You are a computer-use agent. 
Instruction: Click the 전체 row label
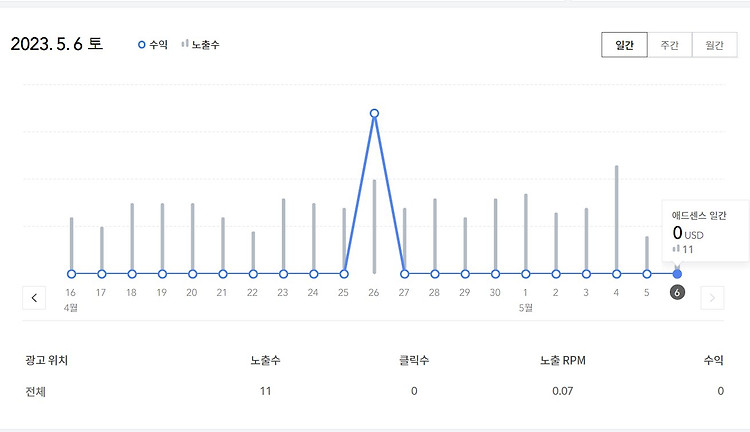click(x=35, y=391)
